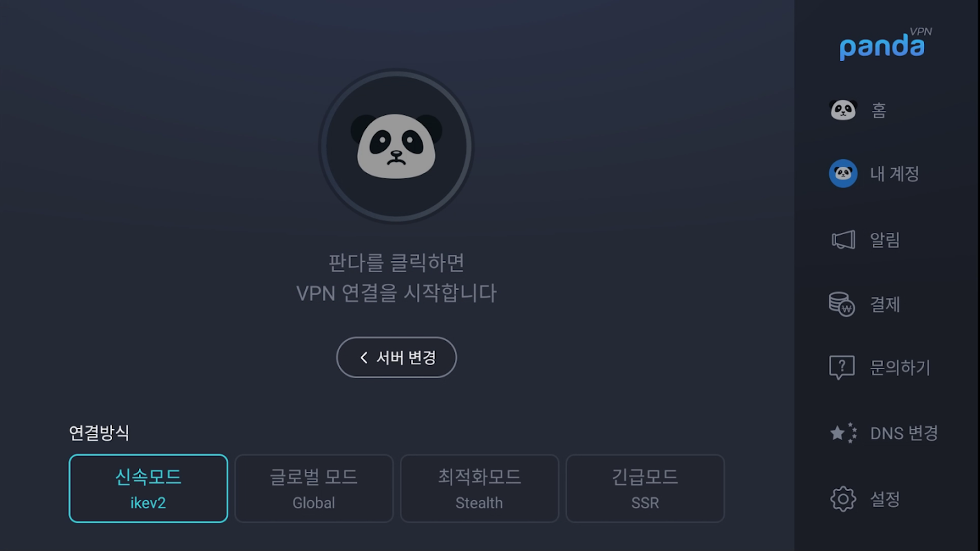Image resolution: width=980 pixels, height=551 pixels.
Task: Open the 서버 변경 server change button
Action: tap(396, 357)
